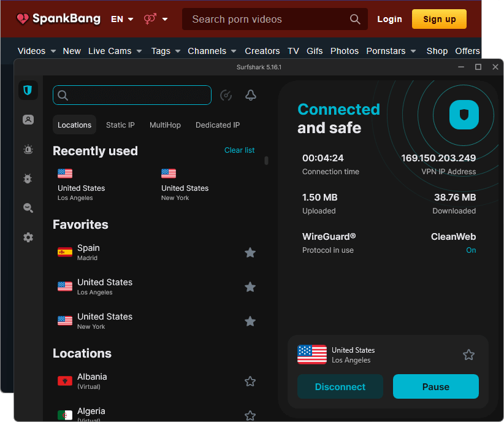Expand the Live Cams dropdown
Image resolution: width=504 pixels, height=422 pixels.
click(139, 51)
